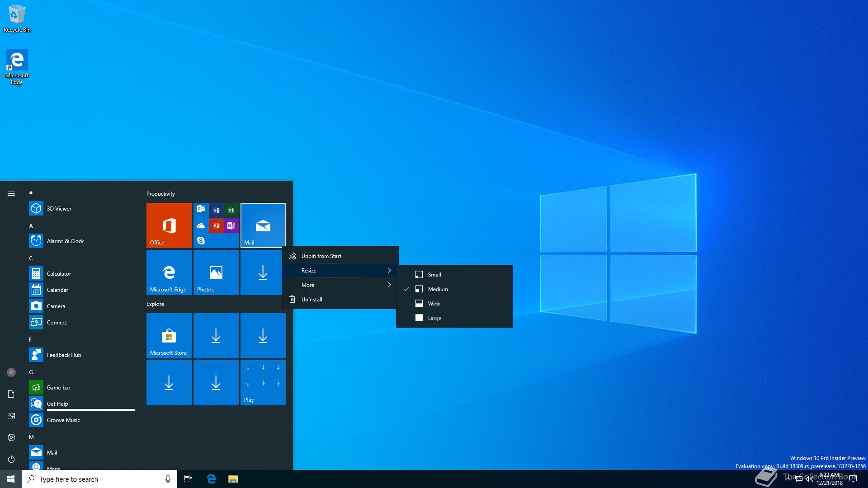Expand the Resize submenu
The width and height of the screenshot is (868, 488).
click(340, 270)
